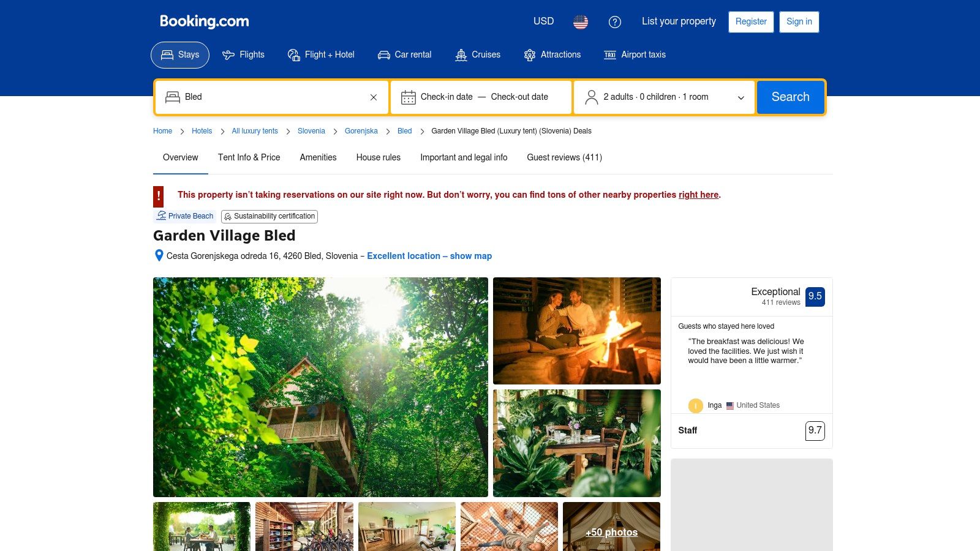Click the US flag language selector
Viewport: 980px width, 551px height.
[580, 22]
